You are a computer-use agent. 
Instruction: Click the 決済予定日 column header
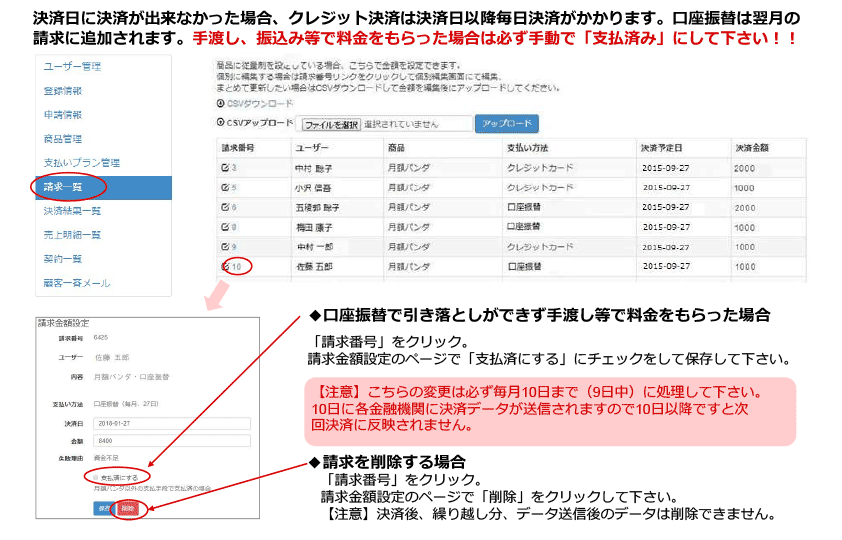[662, 148]
